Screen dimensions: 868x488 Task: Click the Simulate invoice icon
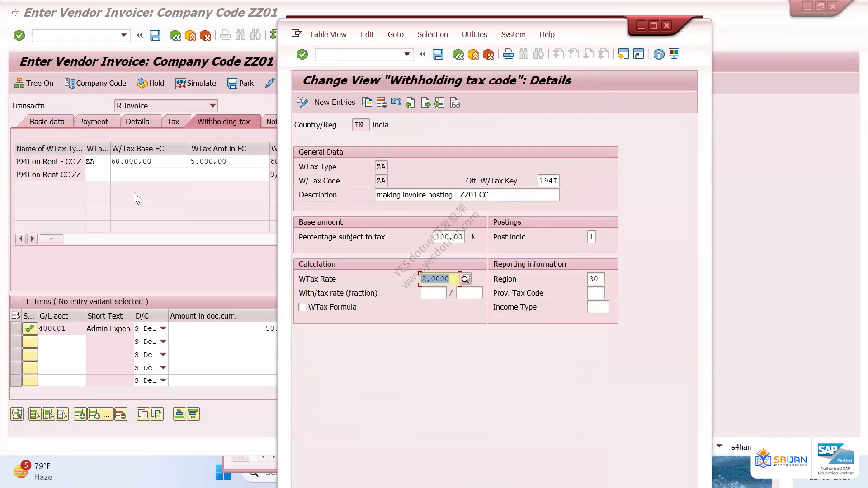196,83
